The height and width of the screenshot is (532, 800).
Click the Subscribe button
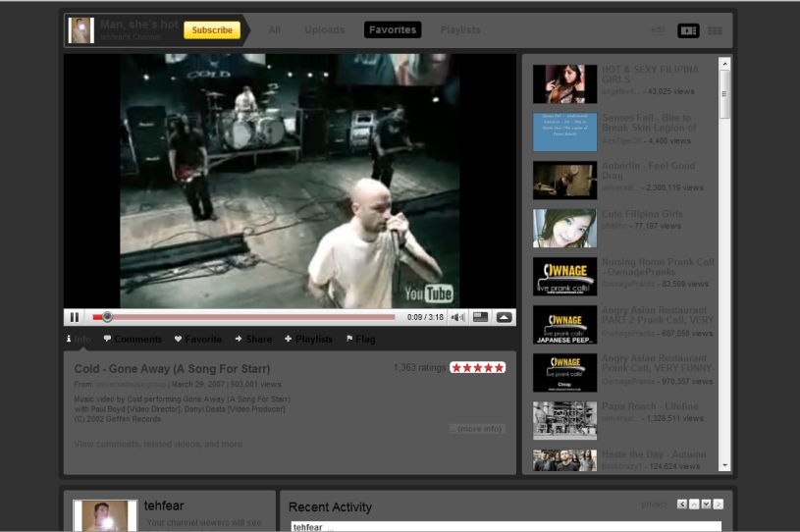tap(212, 30)
